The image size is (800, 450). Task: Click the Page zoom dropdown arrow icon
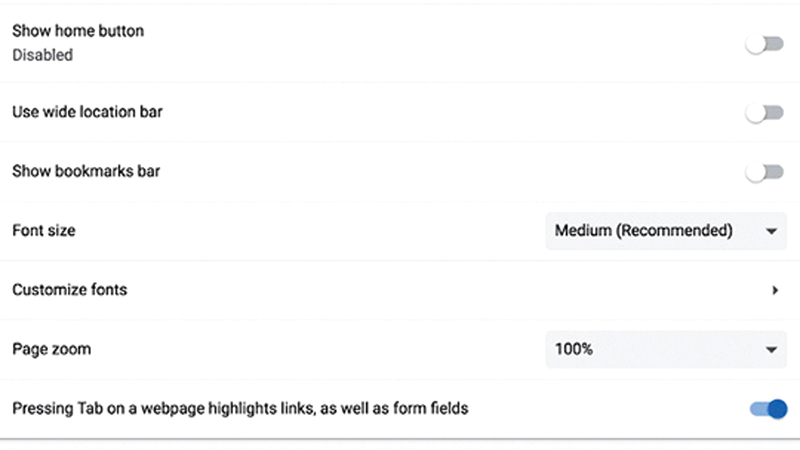click(771, 350)
